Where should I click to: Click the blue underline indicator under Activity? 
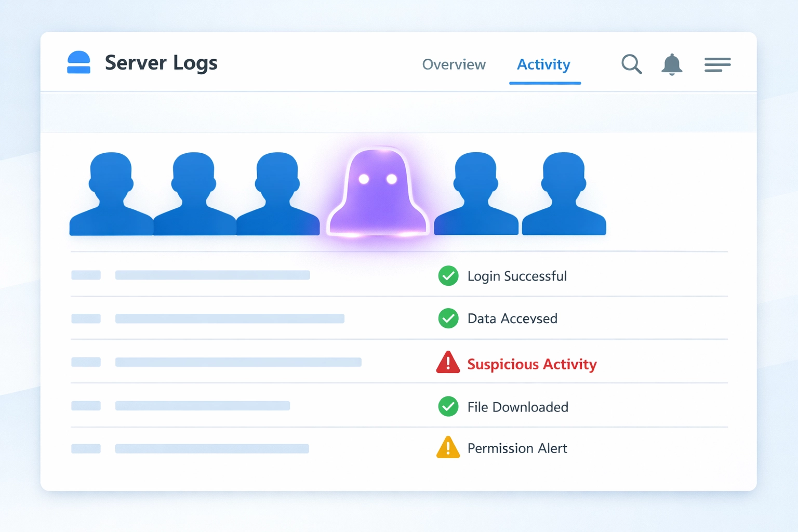click(x=544, y=82)
